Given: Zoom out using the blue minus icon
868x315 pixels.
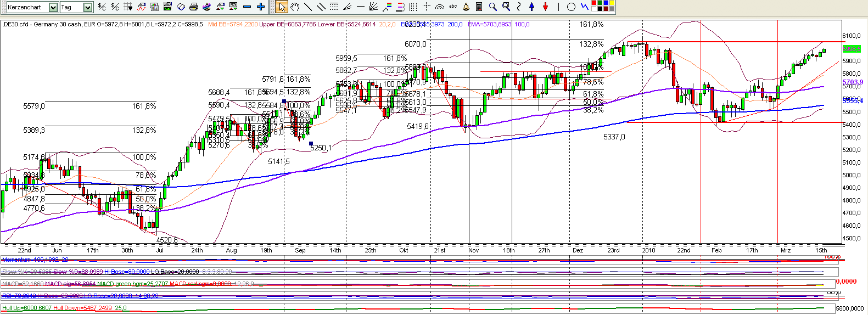Looking at the screenshot, I should tap(247, 7).
